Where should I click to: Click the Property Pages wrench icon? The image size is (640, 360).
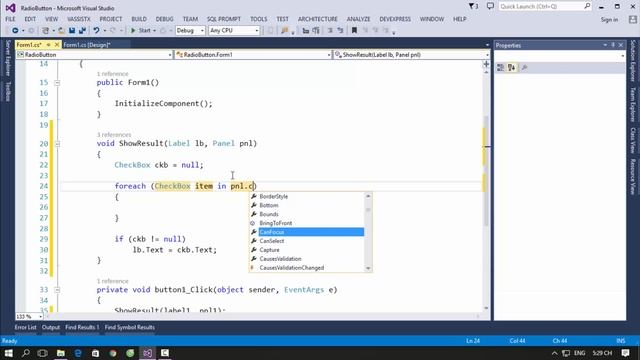[x=524, y=68]
